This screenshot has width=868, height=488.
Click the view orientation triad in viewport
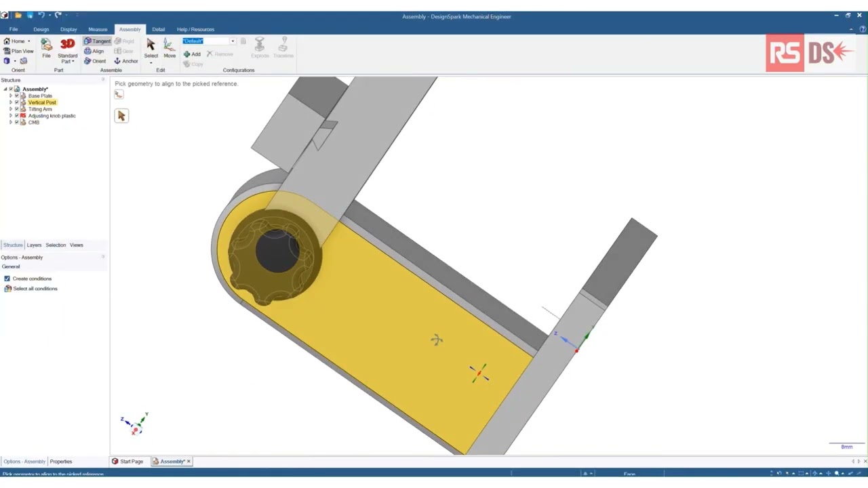pos(135,424)
